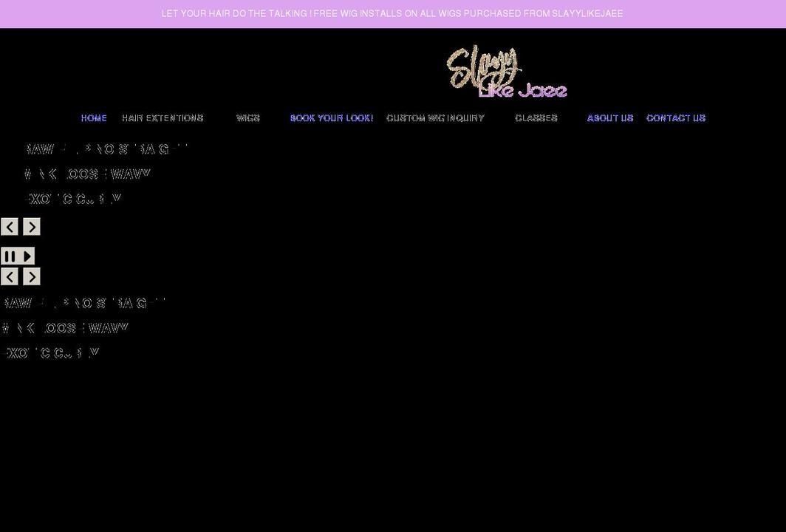Select HOME in the navigation bar

[x=94, y=117]
